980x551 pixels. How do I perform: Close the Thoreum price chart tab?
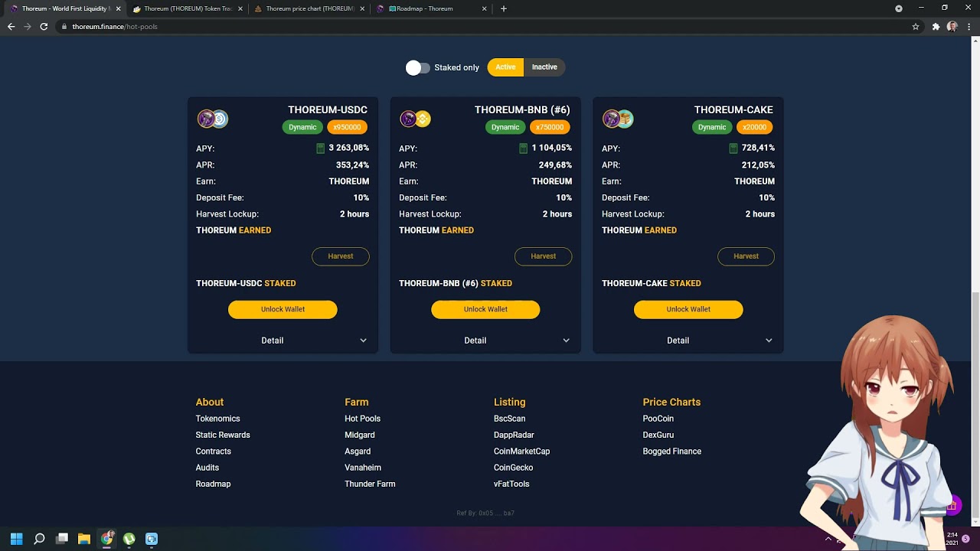pyautogui.click(x=361, y=8)
